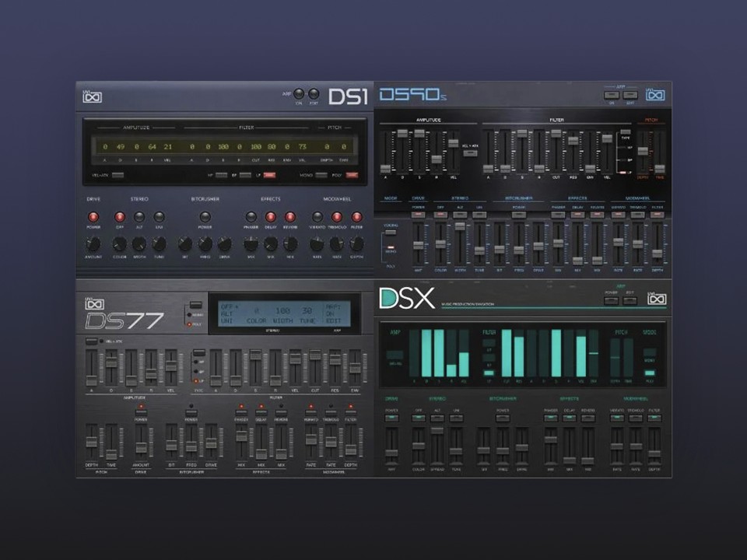Toggle the DS1 Drive Power LED

93,217
